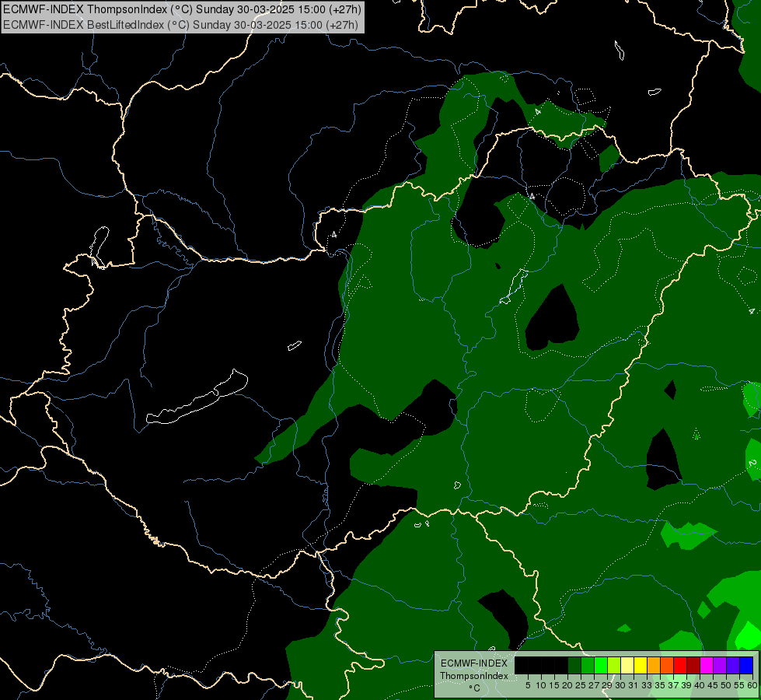Image resolution: width=761 pixels, height=700 pixels.
Task: Click the legend tick value '33'
Action: click(x=647, y=685)
